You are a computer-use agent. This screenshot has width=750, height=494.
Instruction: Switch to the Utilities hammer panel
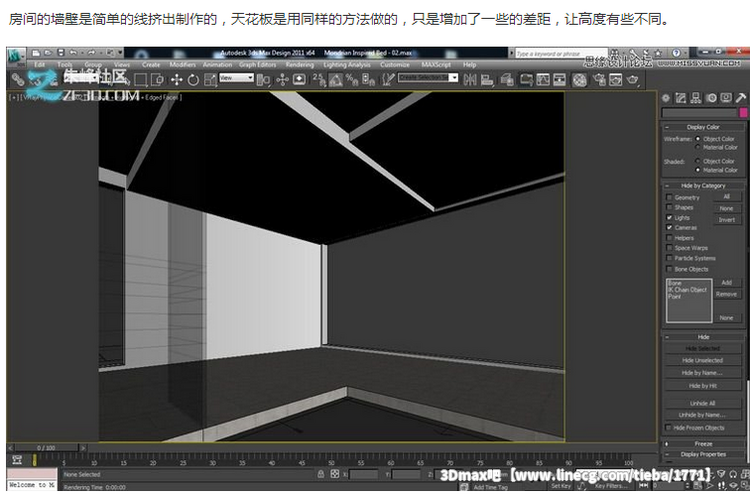point(741,98)
